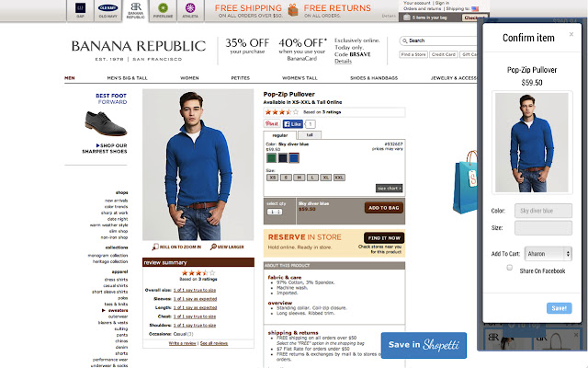Open the Add To Cart Aharon dropdown

pos(548,254)
